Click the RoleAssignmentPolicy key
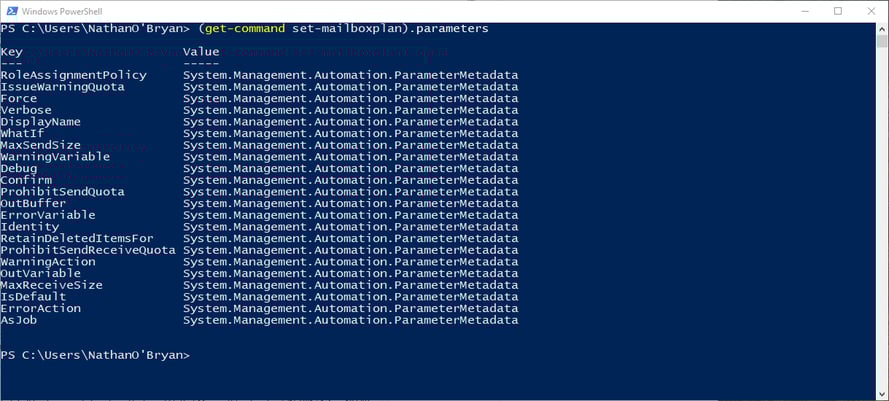 (74, 75)
